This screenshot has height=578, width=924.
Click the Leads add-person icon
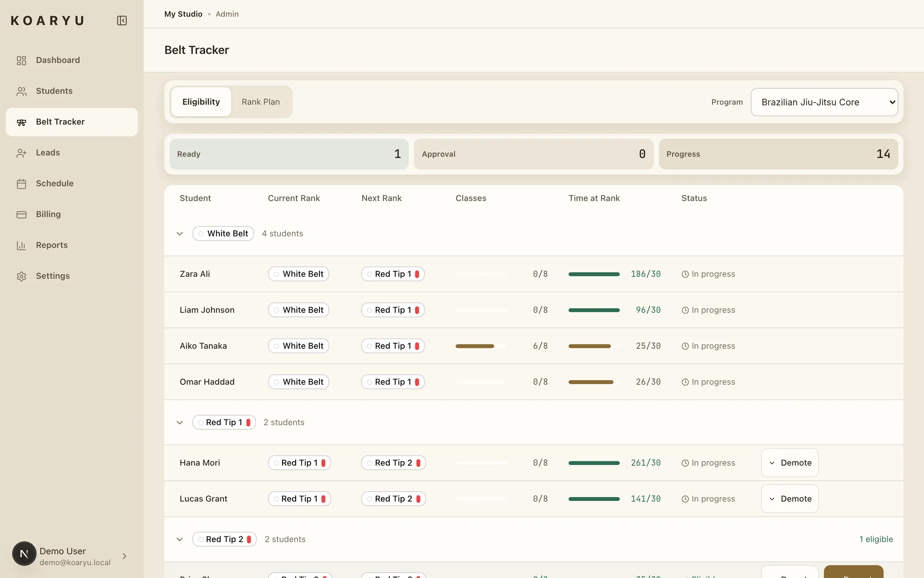(x=22, y=153)
